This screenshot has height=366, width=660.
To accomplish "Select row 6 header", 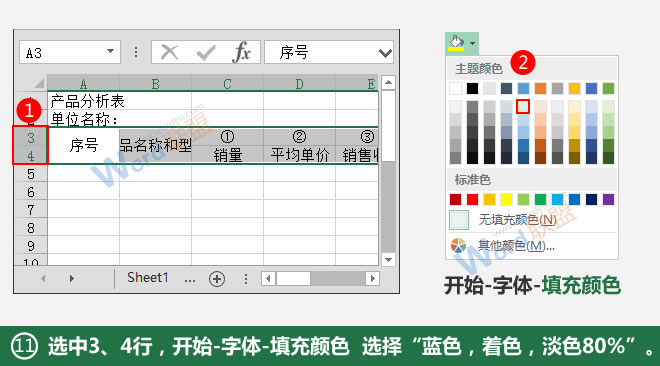I will (31, 191).
